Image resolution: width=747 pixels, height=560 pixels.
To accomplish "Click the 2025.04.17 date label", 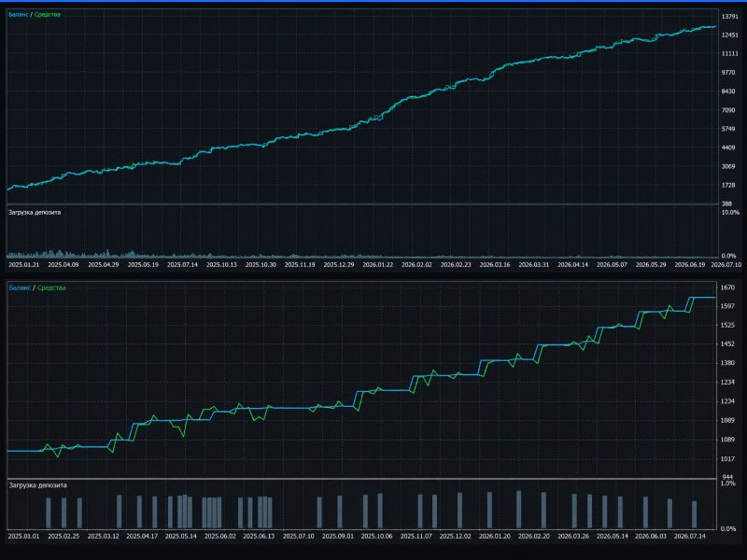I will [x=142, y=536].
